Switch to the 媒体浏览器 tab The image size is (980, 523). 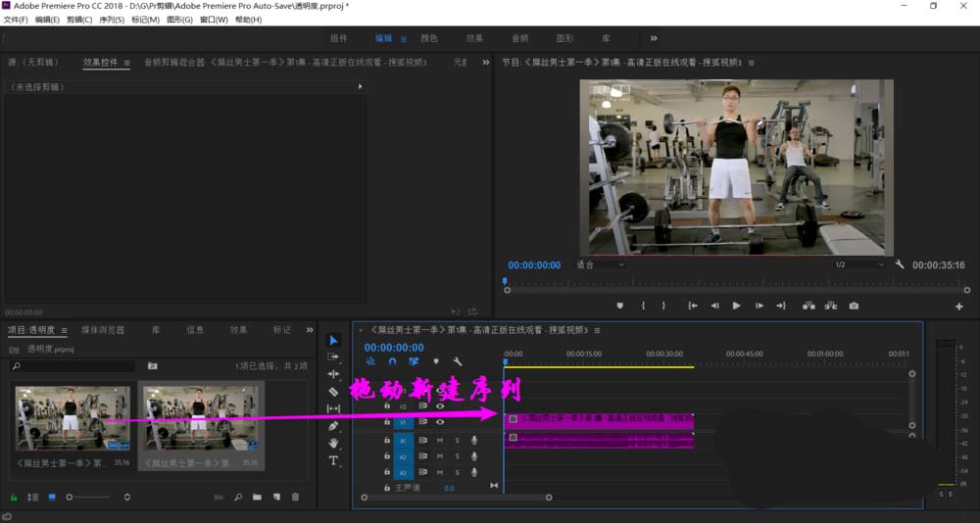click(x=103, y=330)
